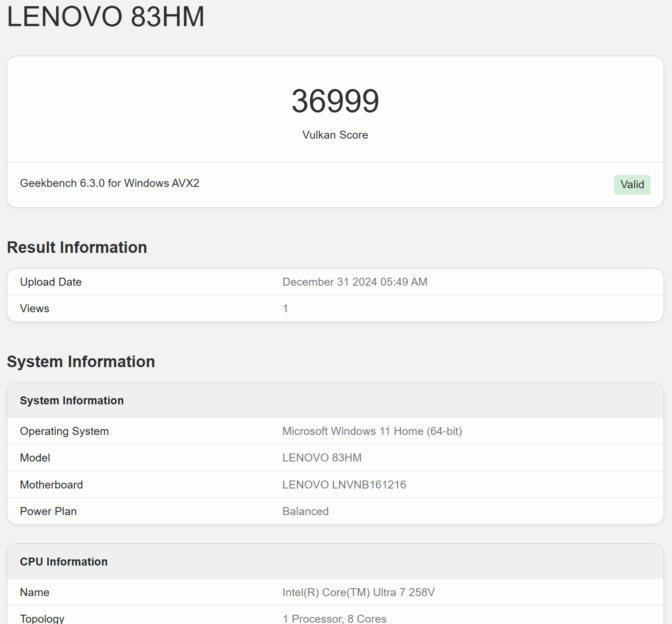
Task: Click the System Information section heading
Action: click(81, 361)
